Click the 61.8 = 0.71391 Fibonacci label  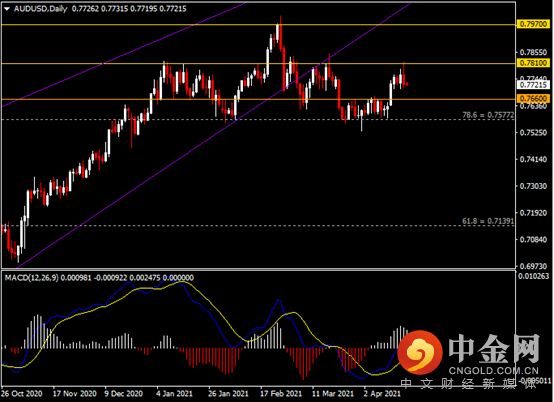click(x=488, y=221)
